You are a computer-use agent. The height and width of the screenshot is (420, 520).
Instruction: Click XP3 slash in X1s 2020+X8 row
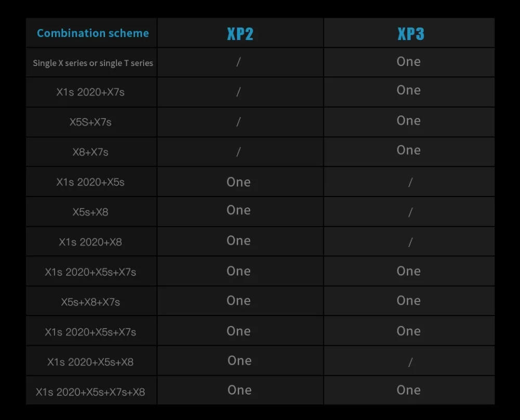click(410, 242)
